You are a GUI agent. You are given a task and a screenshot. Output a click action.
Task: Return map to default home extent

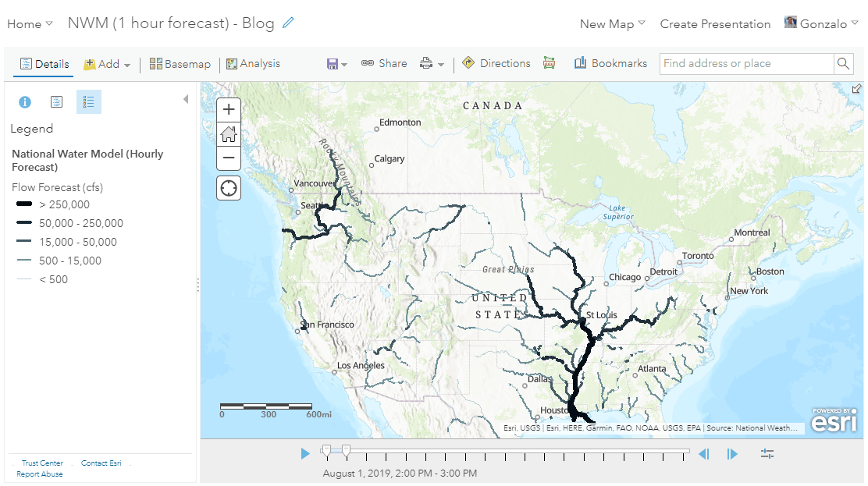point(229,134)
